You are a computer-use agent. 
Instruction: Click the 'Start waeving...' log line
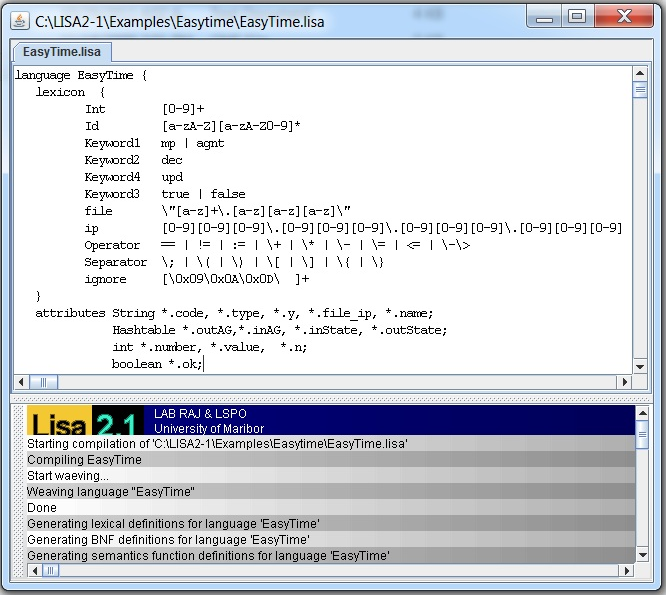coord(331,476)
